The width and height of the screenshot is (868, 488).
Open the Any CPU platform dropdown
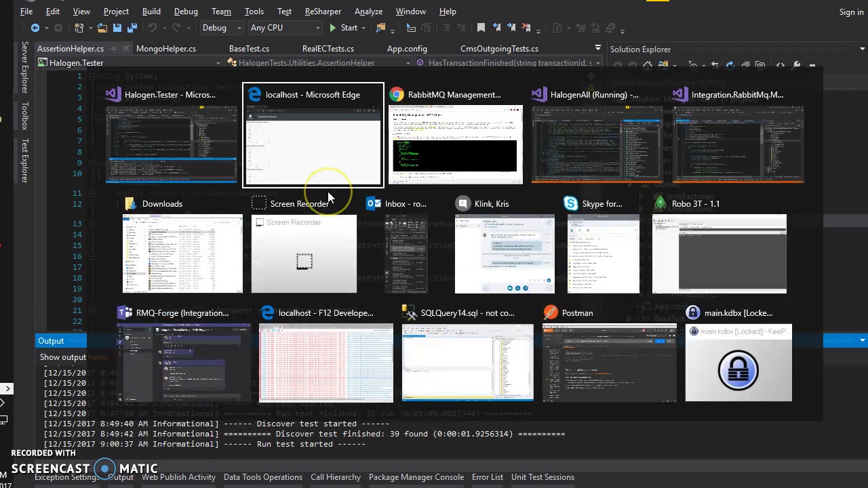(285, 28)
